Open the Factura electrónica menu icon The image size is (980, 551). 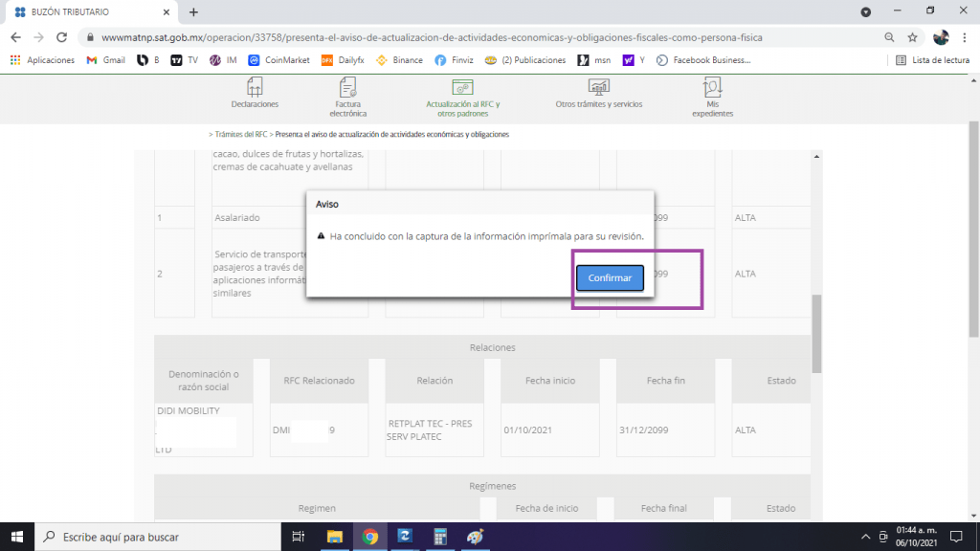(347, 97)
